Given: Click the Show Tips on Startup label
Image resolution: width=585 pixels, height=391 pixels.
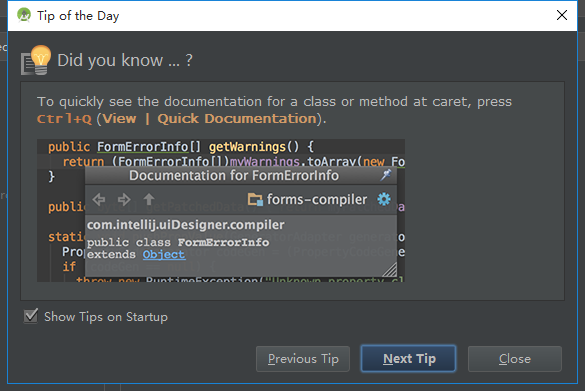Looking at the screenshot, I should 106,317.
